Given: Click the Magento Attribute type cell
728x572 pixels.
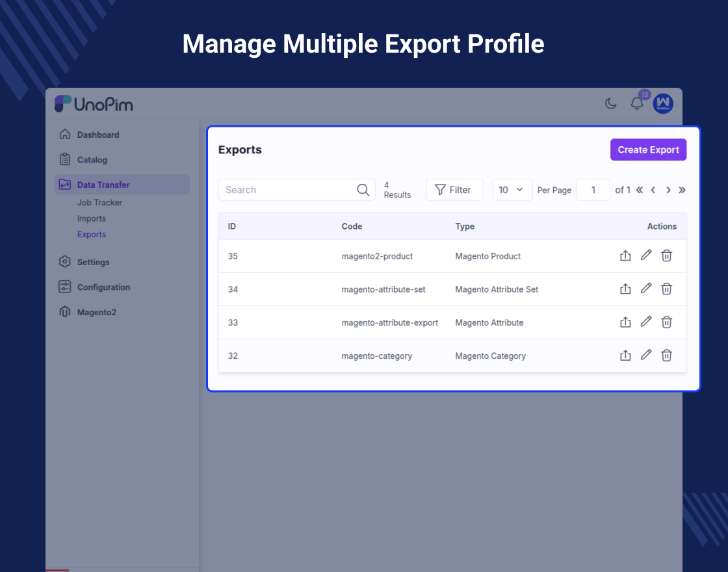Looking at the screenshot, I should click(489, 322).
